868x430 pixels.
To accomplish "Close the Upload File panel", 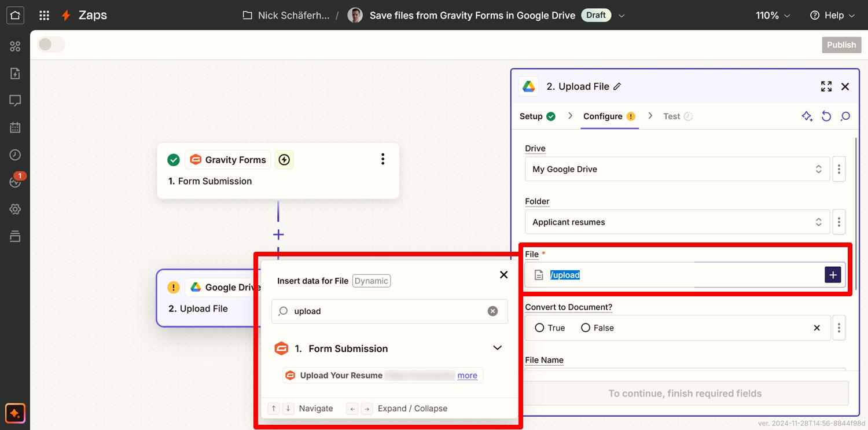I will pyautogui.click(x=845, y=87).
